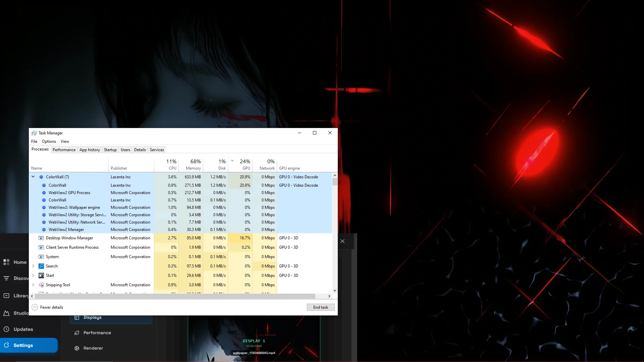Open the Options menu in Task Manager

point(49,141)
